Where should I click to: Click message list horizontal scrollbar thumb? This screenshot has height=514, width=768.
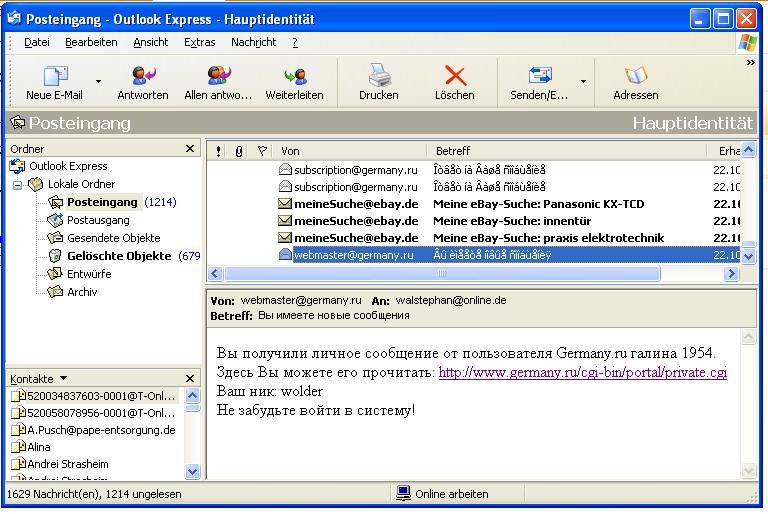pyautogui.click(x=442, y=273)
